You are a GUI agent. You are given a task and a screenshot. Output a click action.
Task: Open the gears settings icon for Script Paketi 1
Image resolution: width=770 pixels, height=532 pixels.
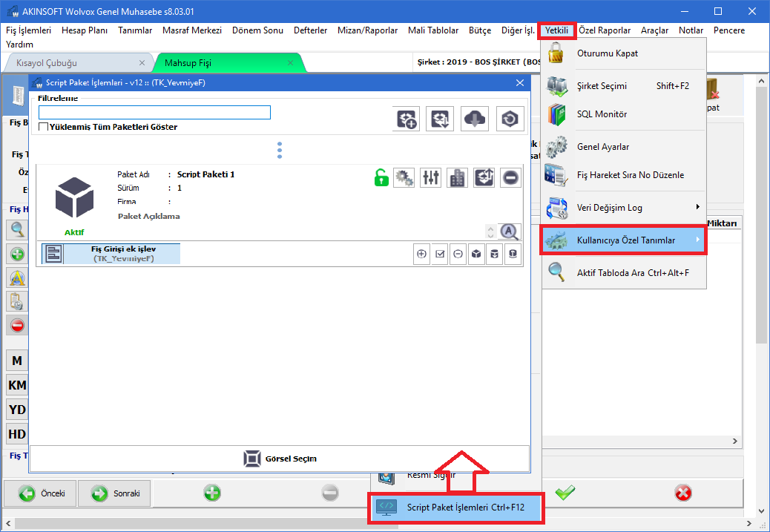point(404,177)
